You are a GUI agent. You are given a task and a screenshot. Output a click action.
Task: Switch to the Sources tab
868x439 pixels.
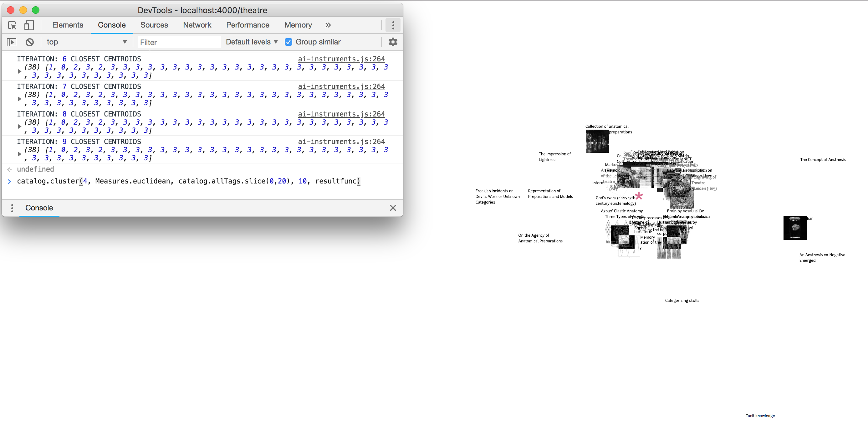pos(154,25)
